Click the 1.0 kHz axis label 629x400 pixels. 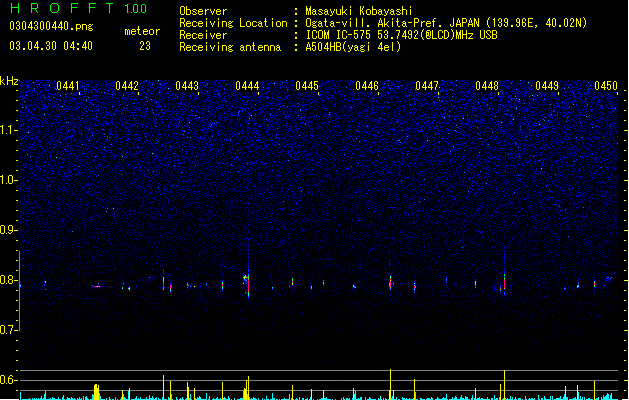click(x=9, y=180)
